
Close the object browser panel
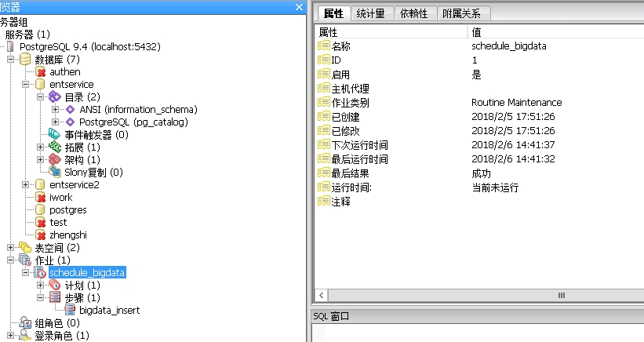(x=299, y=6)
